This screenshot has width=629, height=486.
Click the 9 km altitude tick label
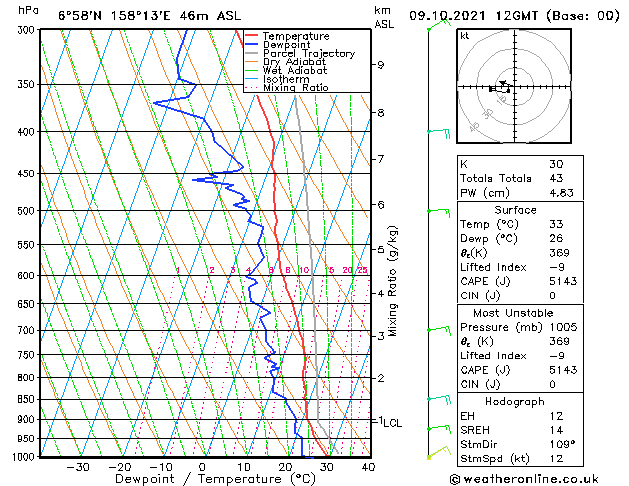381,65
